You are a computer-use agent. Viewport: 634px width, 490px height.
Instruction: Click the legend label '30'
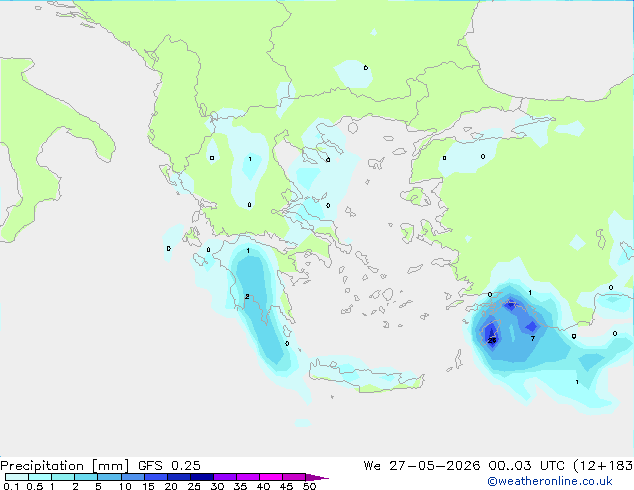click(x=217, y=486)
